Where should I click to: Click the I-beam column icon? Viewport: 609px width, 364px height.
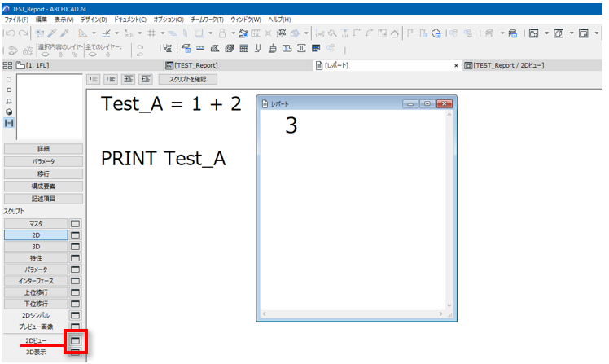(301, 48)
